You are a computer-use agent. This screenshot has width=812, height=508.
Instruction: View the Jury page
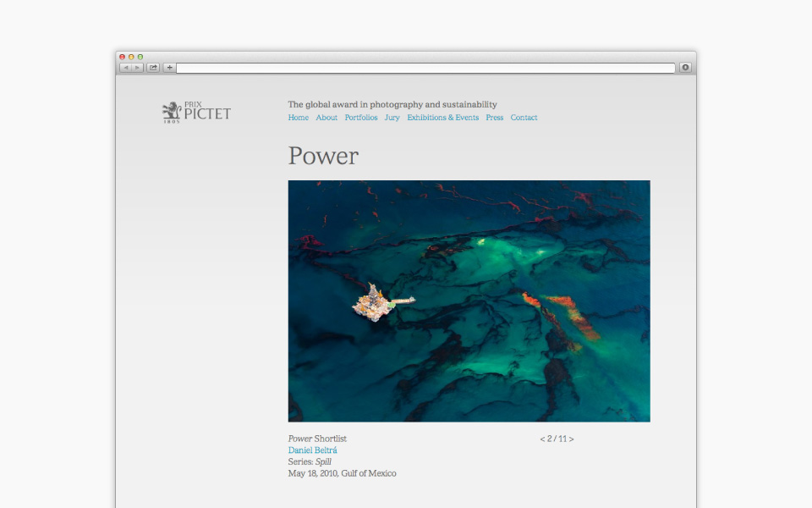pyautogui.click(x=392, y=118)
